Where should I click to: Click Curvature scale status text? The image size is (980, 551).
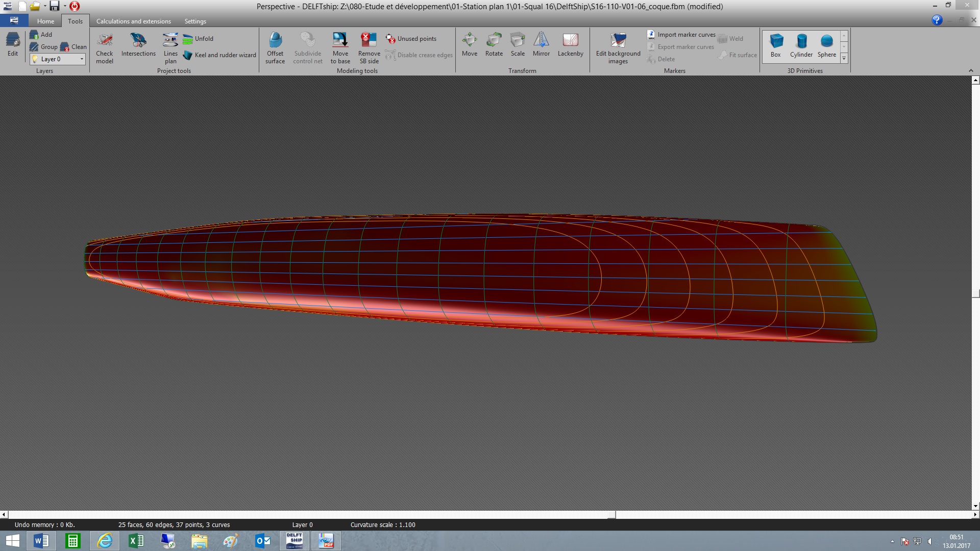click(x=383, y=524)
